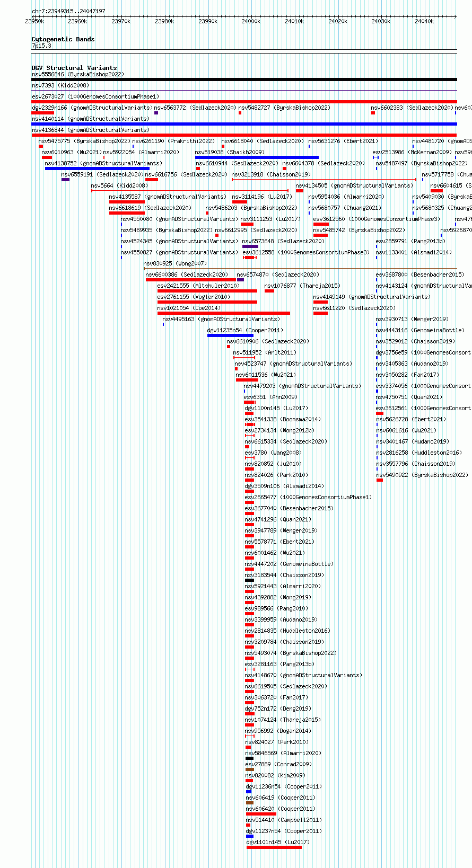Open esv3780 (Wang2008) variant
Viewport: 472px width, 868px height.
(x=273, y=453)
